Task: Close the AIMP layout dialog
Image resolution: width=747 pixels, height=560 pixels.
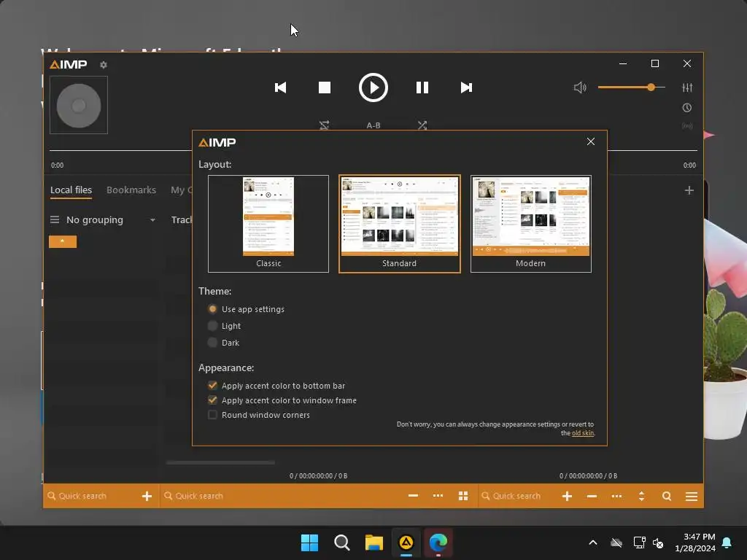Action: (x=591, y=141)
